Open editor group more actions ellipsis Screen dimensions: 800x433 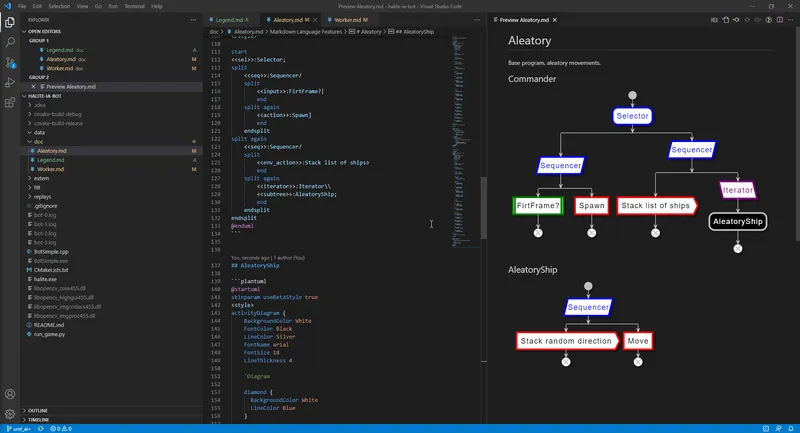pyautogui.click(x=477, y=20)
